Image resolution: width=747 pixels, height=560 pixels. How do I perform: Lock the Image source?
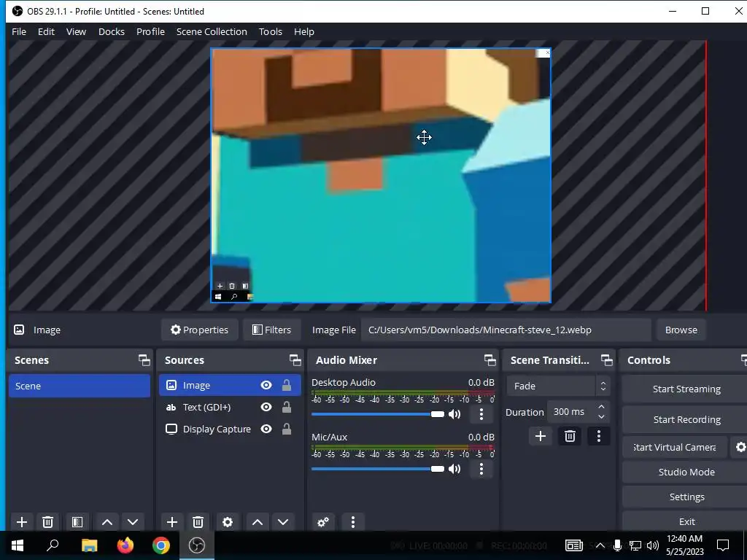pos(286,385)
